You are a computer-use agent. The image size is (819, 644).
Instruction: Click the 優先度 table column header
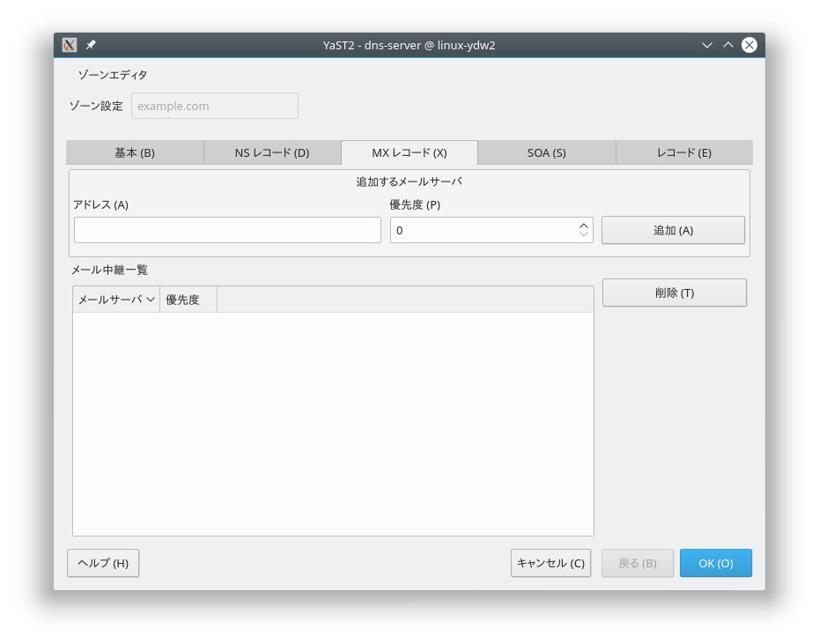(x=188, y=300)
